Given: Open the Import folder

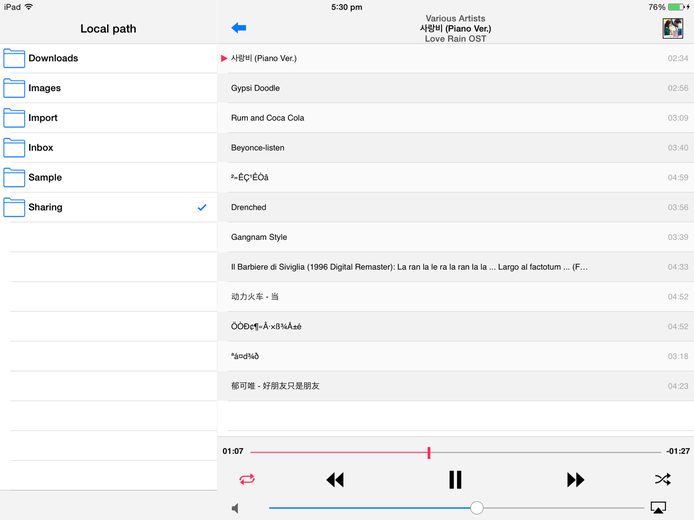Looking at the screenshot, I should [x=108, y=118].
